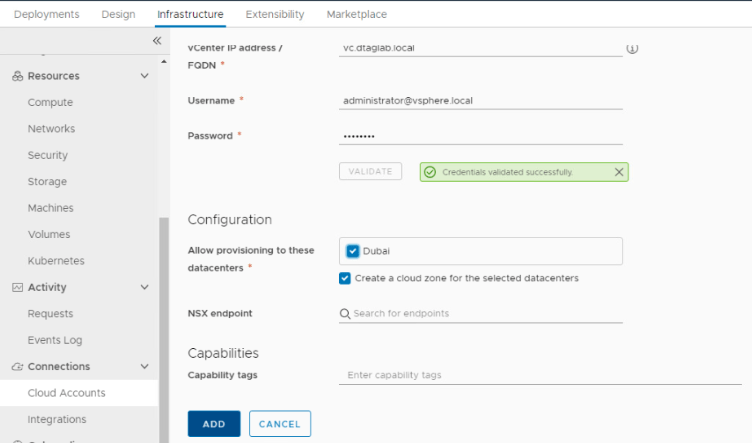Click the Connections section icon
Viewport: 752px width, 443px height.
pyautogui.click(x=18, y=367)
